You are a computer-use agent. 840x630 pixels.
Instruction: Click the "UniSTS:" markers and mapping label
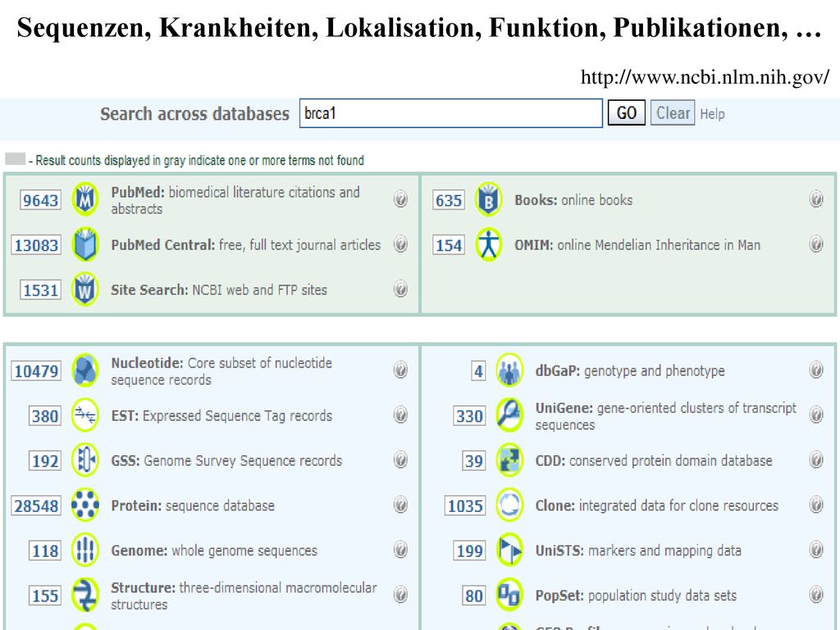click(x=559, y=550)
